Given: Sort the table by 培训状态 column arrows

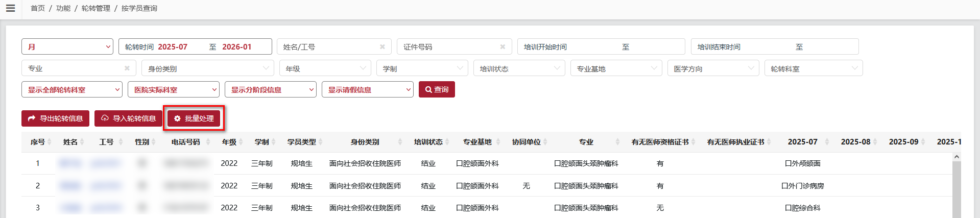Looking at the screenshot, I should pyautogui.click(x=447, y=142).
